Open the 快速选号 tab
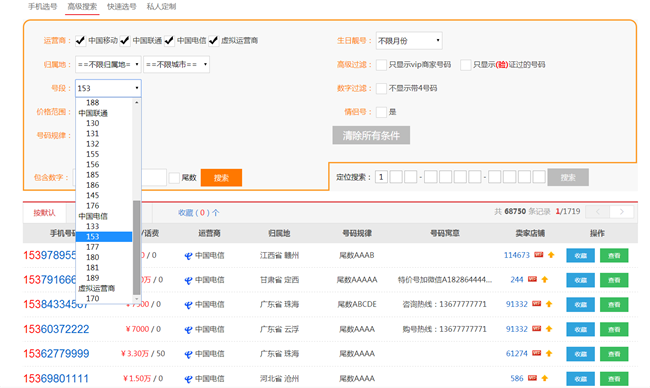 (121, 7)
